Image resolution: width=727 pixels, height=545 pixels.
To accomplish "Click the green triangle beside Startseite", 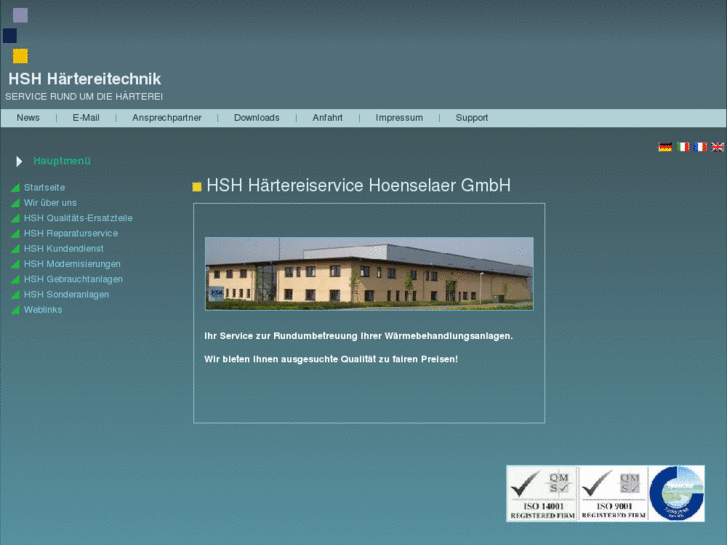I will pyautogui.click(x=15, y=187).
